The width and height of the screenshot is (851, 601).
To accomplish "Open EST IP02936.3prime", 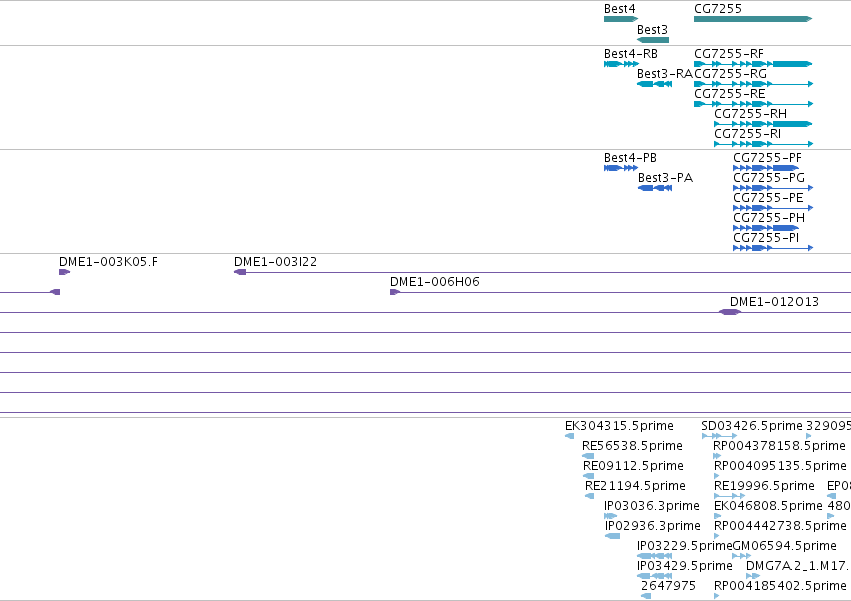I will pos(612,536).
